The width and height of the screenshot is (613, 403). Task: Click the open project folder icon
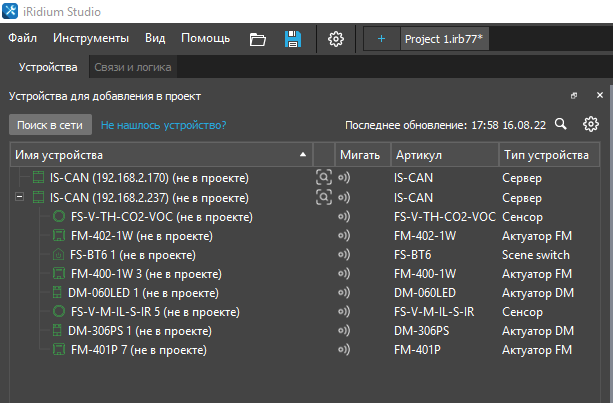258,39
